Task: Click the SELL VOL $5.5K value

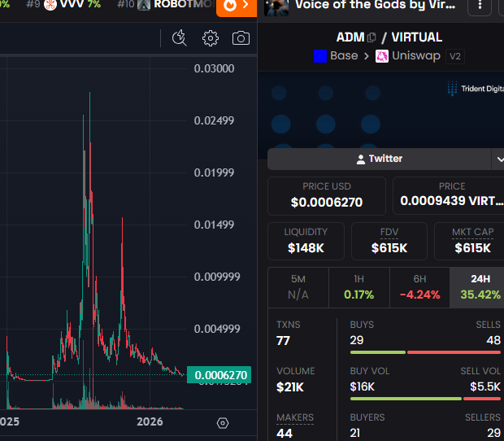Action: point(485,386)
